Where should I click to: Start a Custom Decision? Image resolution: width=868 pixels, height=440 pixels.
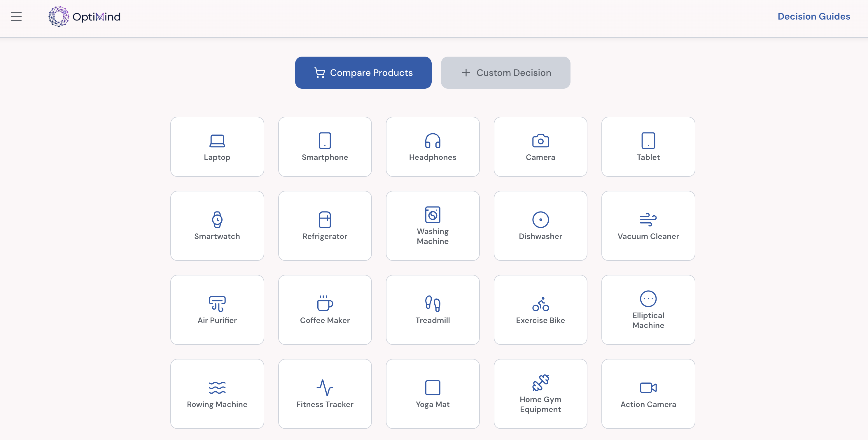point(505,72)
